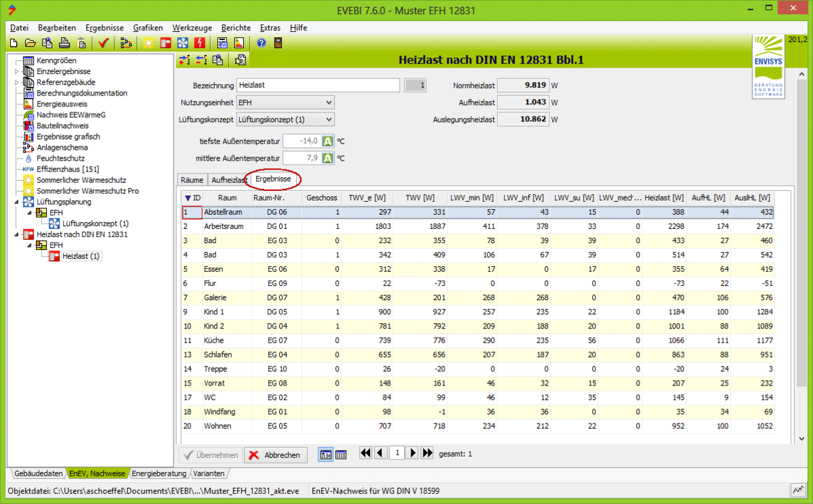Click the add record icon with red plus

tap(184, 60)
